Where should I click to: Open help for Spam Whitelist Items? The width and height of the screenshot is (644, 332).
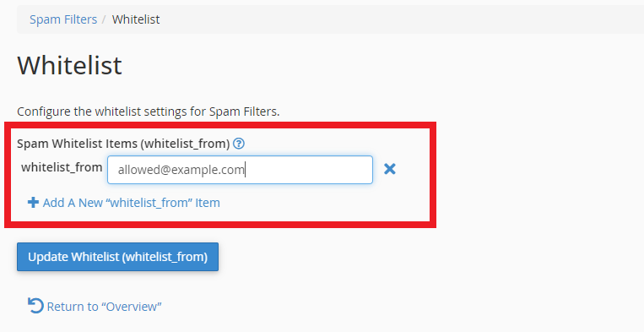pos(239,144)
